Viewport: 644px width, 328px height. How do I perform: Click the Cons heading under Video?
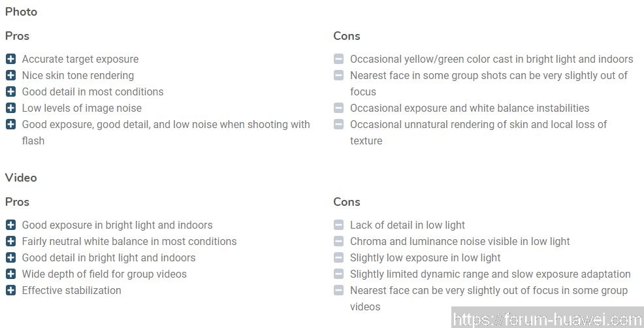click(347, 202)
